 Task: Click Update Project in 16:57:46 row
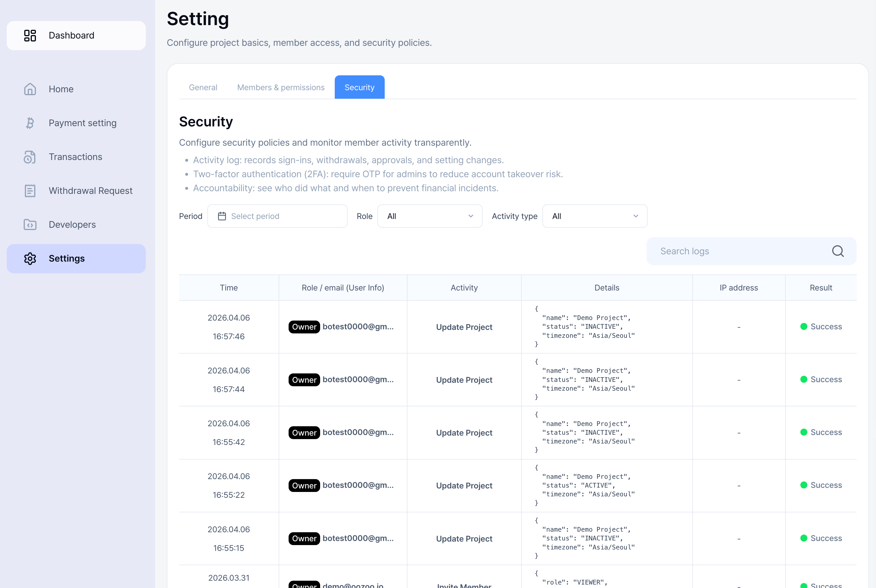click(464, 327)
